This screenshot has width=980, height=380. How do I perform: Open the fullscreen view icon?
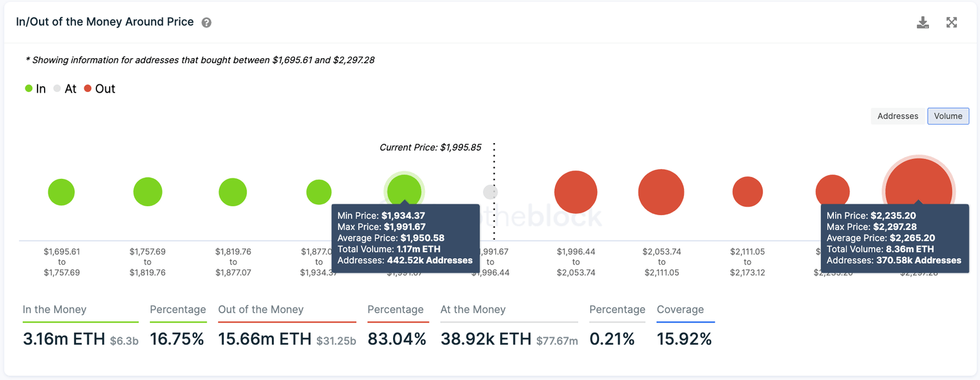click(951, 22)
